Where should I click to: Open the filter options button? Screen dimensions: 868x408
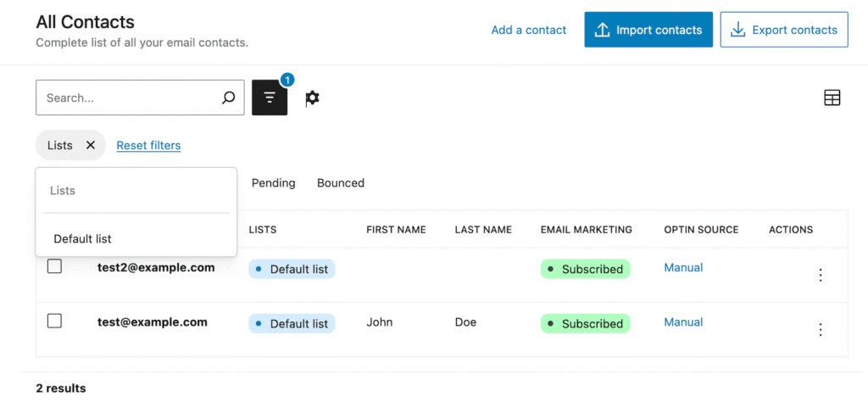pos(270,98)
